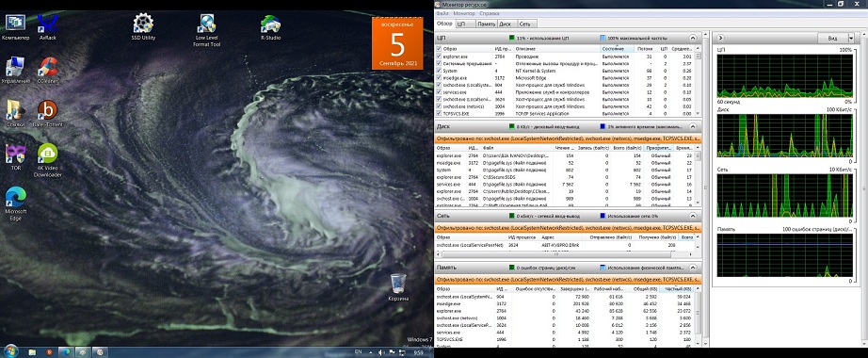
Task: Collapse the Сеть section chevron
Action: pos(693,216)
